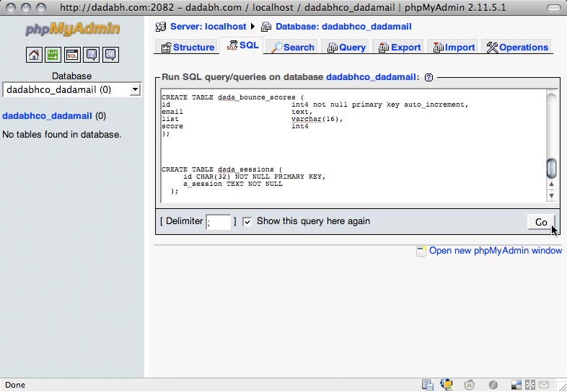Screen dimensions: 567x392
Task: Click the new window icon beside Open new phpMyAdmin window
Action: [421, 251]
